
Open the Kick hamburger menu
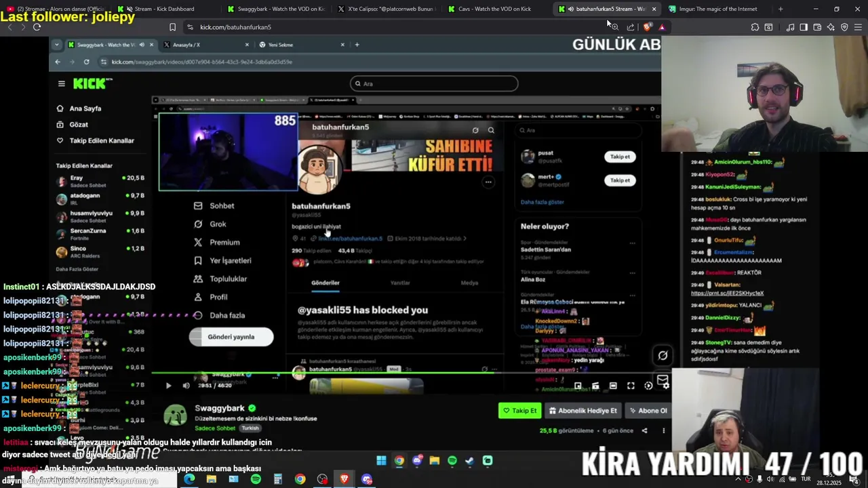61,83
